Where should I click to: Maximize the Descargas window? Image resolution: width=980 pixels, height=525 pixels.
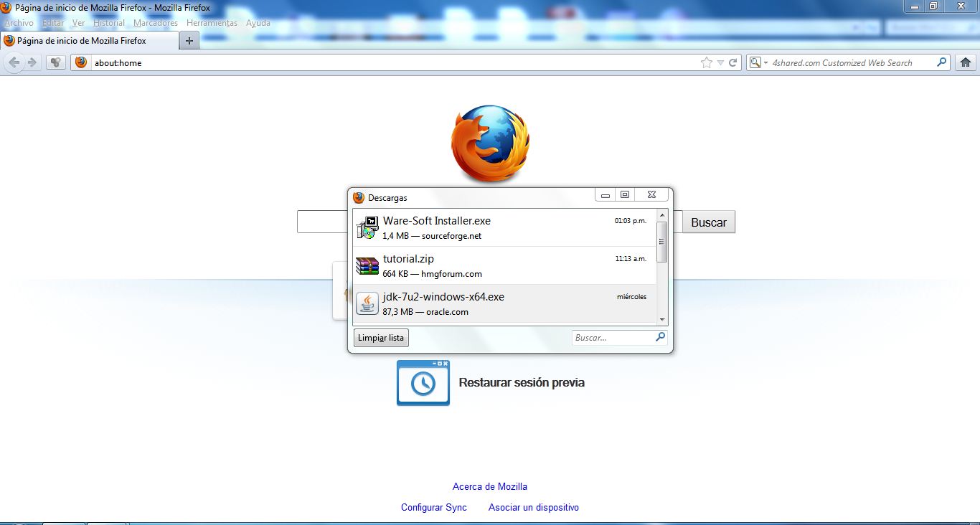click(x=625, y=195)
